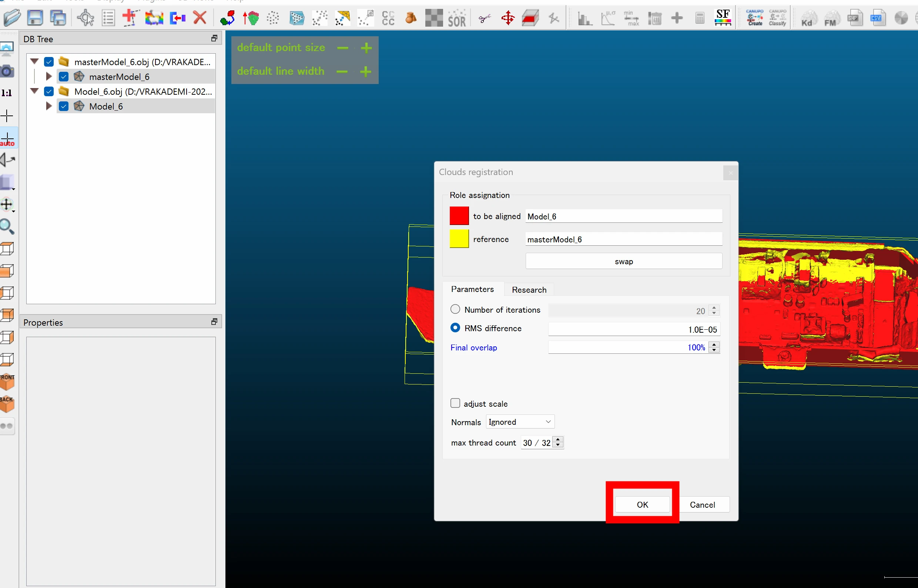This screenshot has height=588, width=918.
Task: Select Number of iterations radio button
Action: [x=455, y=309]
